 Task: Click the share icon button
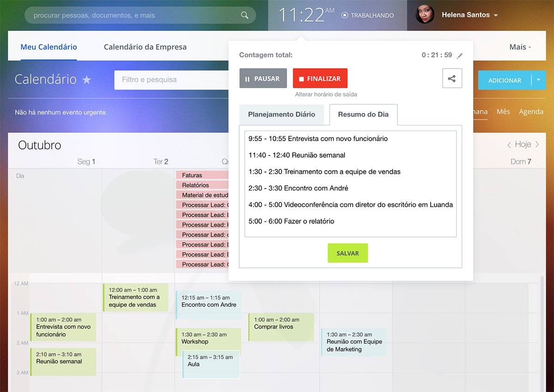[452, 78]
